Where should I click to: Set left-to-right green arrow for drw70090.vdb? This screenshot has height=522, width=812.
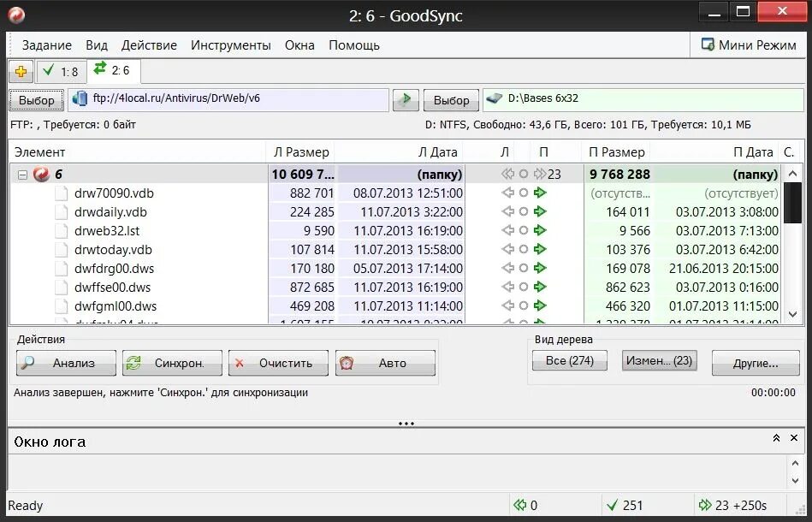[x=540, y=193]
